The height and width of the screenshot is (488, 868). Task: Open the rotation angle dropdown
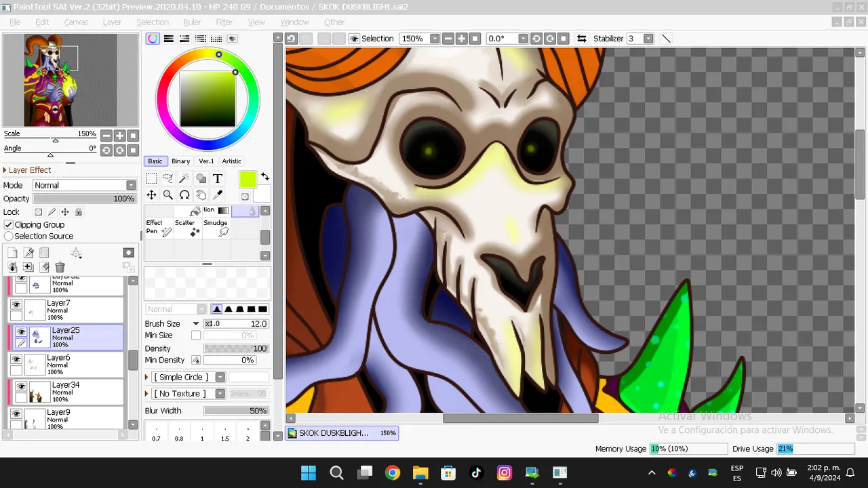point(523,39)
